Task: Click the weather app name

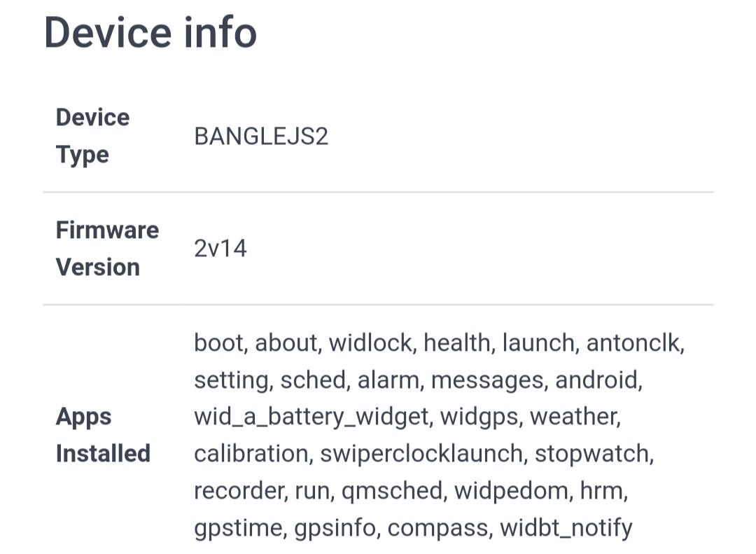Action: point(573,417)
